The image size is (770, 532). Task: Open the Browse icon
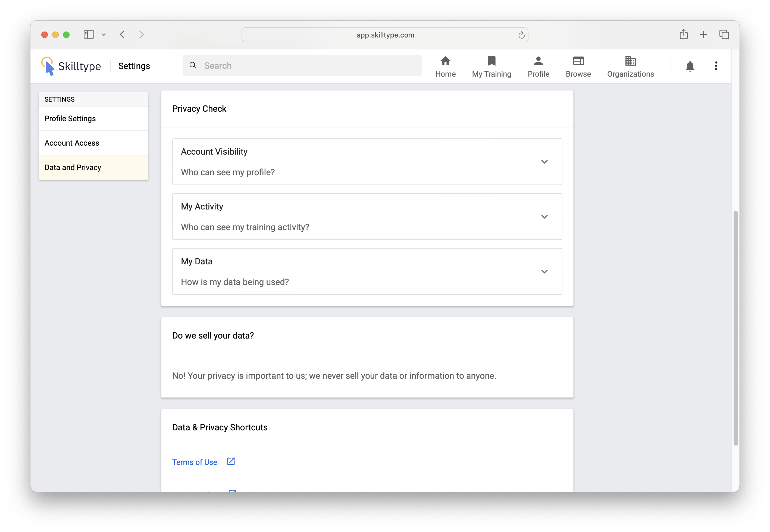578,61
